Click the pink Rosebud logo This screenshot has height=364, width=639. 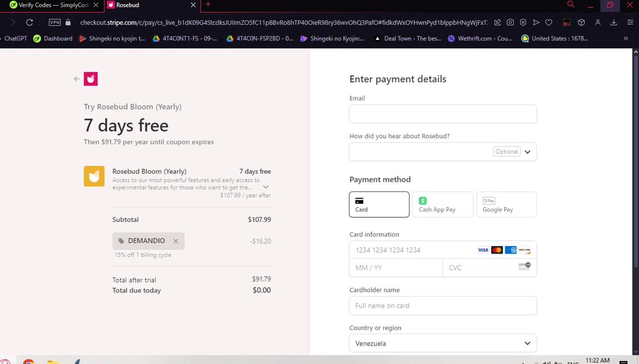[91, 79]
